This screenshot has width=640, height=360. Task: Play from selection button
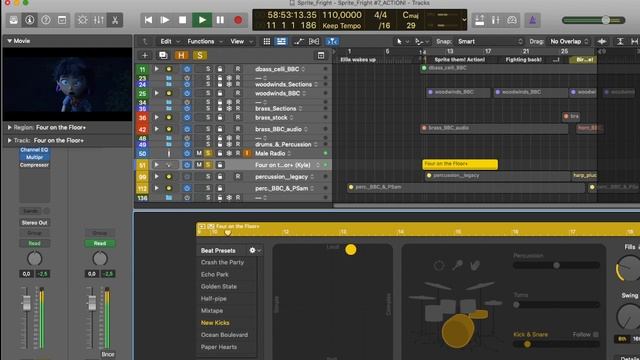[x=165, y=20]
